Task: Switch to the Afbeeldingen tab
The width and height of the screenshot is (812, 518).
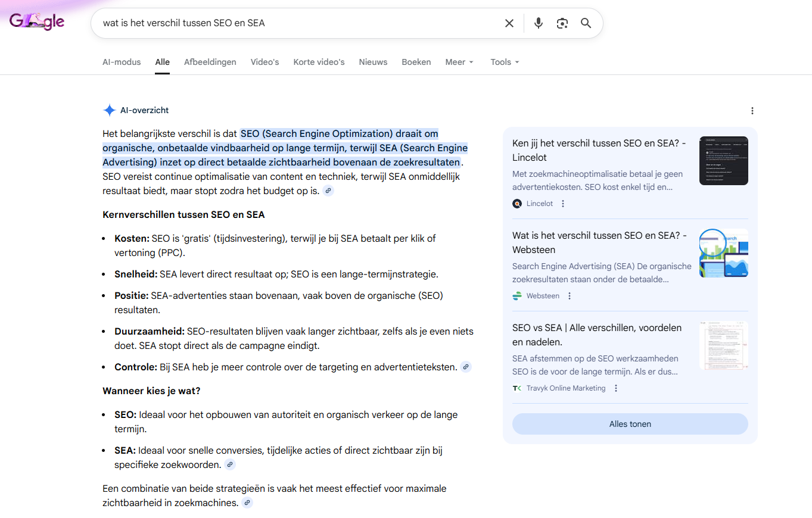Action: [x=210, y=62]
